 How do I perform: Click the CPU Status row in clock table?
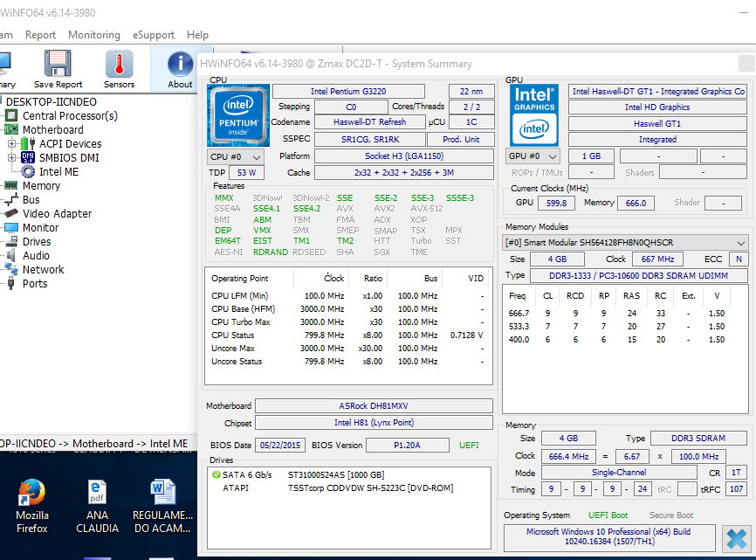tap(347, 335)
